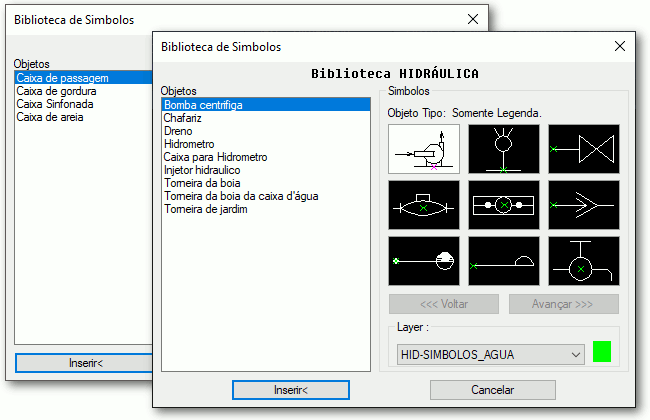Select 'Chafariz' in the objects list

point(266,118)
